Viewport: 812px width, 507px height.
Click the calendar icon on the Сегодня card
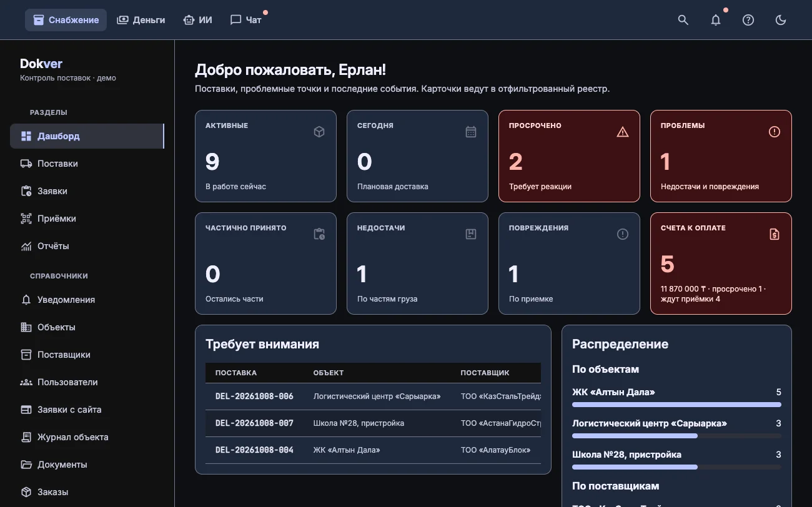tap(471, 132)
